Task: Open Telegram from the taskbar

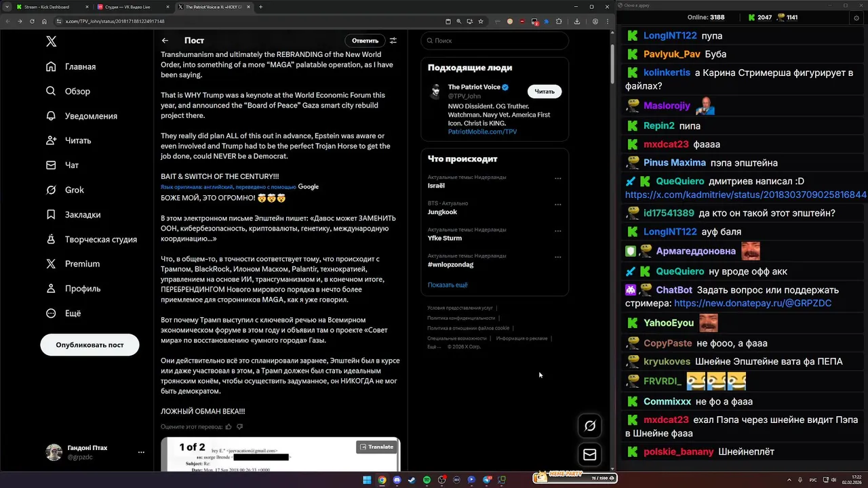Action: pyautogui.click(x=487, y=480)
